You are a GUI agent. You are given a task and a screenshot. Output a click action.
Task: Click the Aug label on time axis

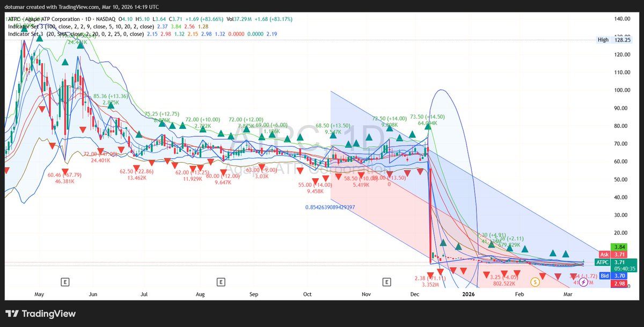click(201, 295)
